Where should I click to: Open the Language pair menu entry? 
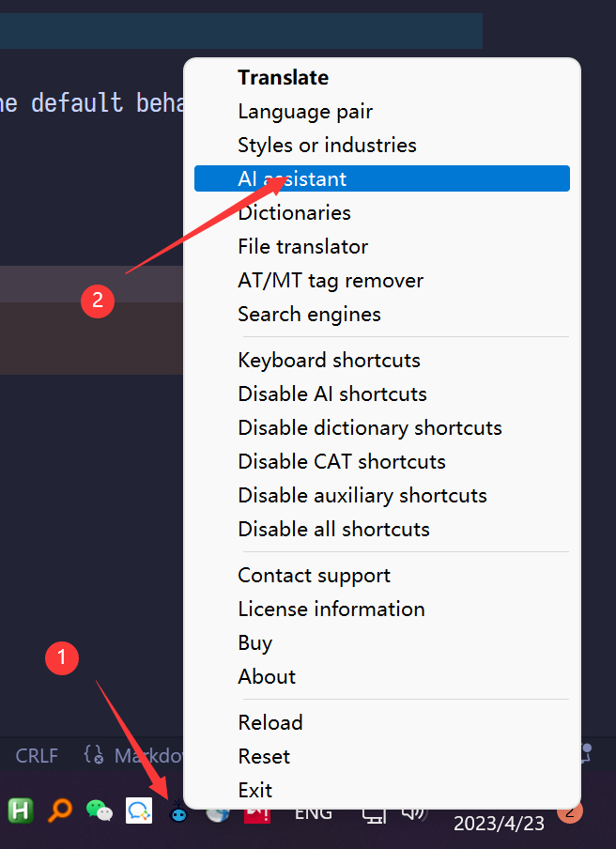point(305,111)
